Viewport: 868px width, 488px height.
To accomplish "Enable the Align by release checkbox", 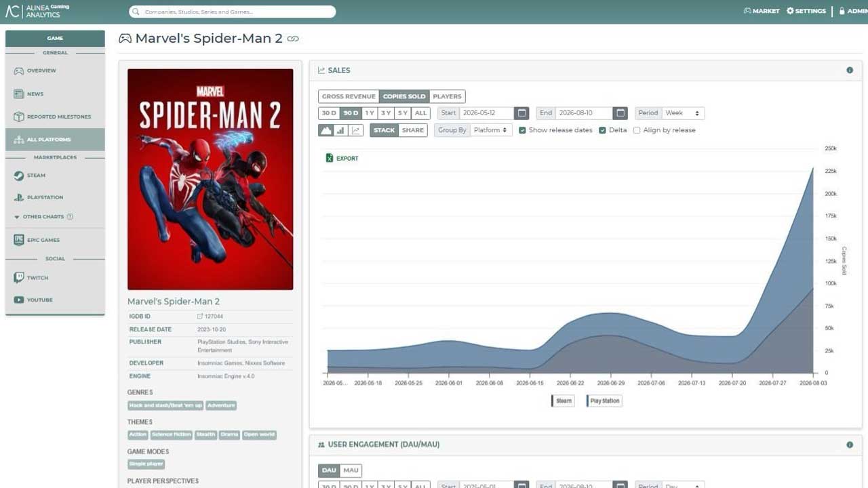I will point(637,130).
